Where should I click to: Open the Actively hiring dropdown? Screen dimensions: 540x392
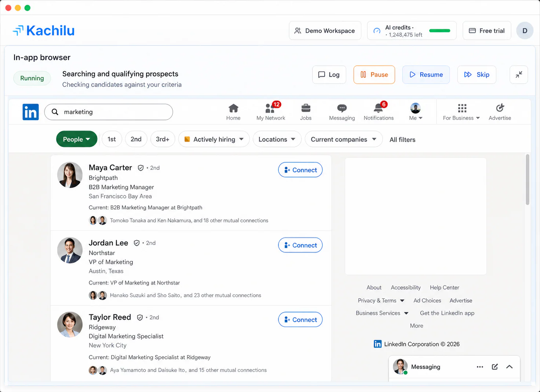click(214, 139)
